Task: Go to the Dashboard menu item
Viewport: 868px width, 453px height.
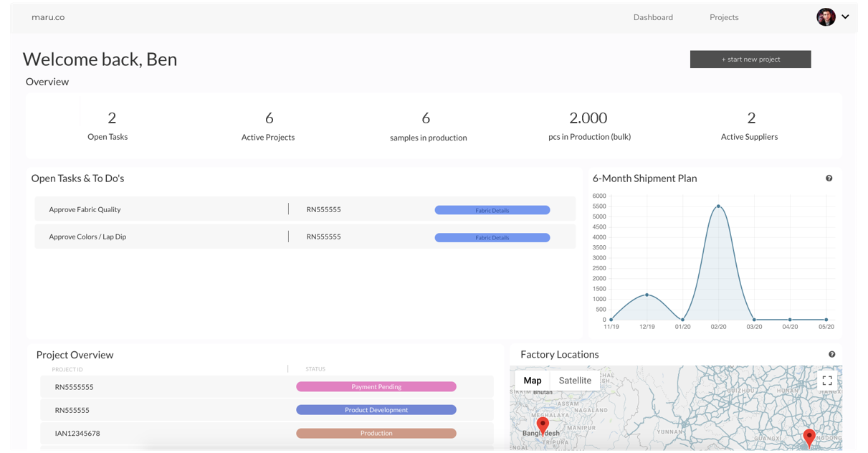Action: (653, 16)
